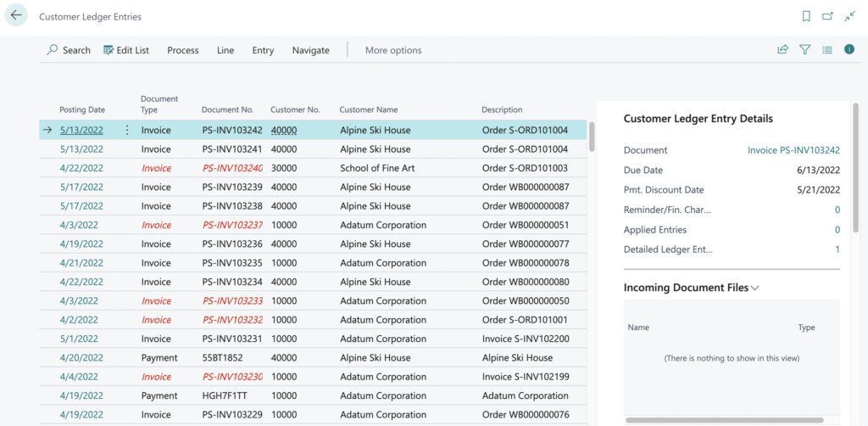Click Order WB000000050 description
The width and height of the screenshot is (868, 426).
[x=526, y=300]
